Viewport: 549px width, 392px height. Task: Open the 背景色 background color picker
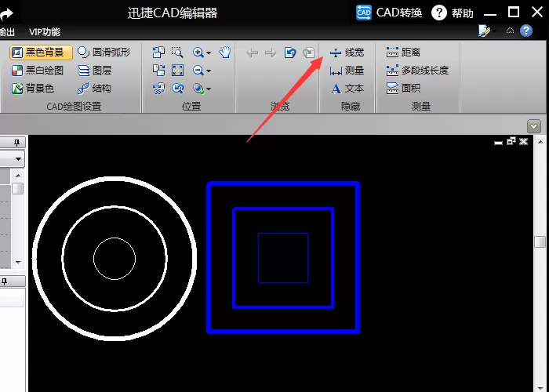pos(33,89)
